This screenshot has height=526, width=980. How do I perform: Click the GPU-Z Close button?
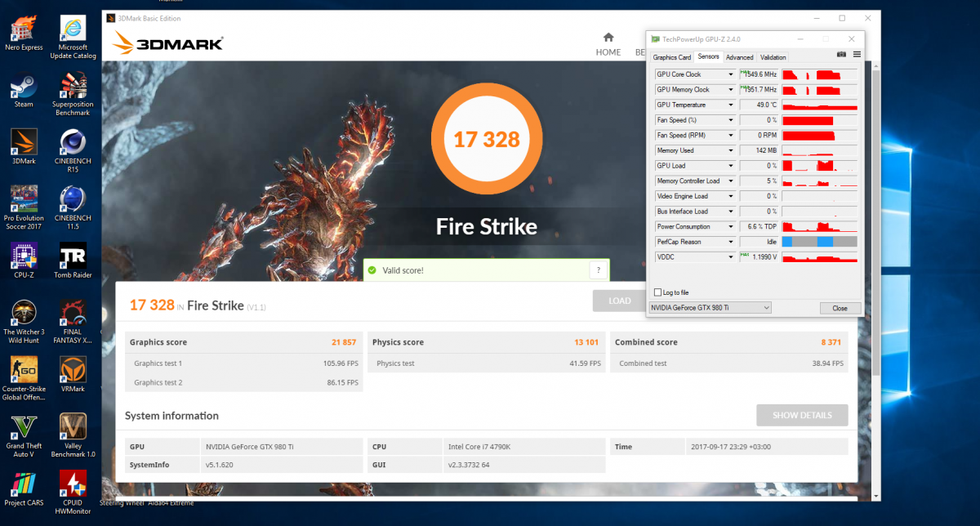(x=840, y=308)
